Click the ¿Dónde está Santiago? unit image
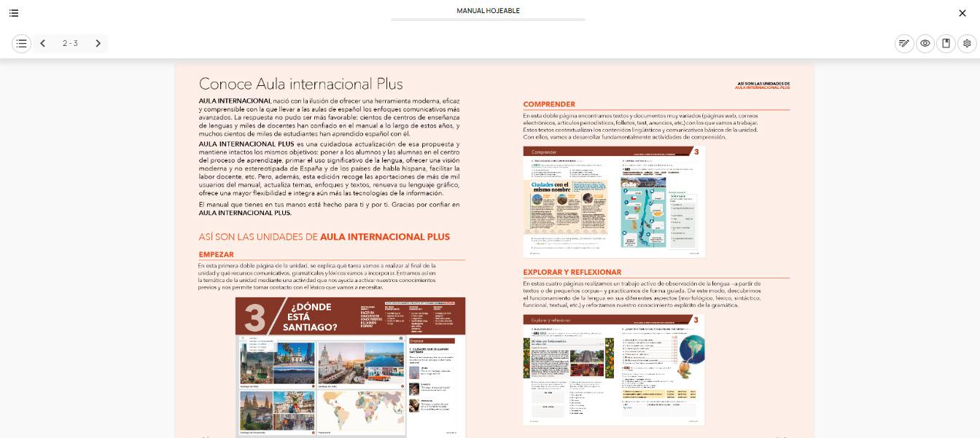The width and height of the screenshot is (980, 438). [x=350, y=367]
